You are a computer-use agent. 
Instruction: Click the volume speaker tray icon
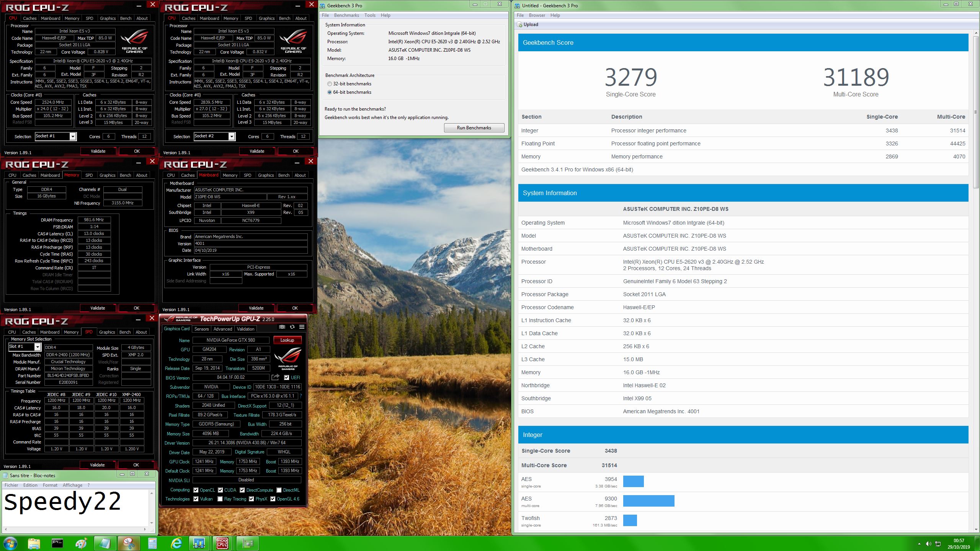[x=928, y=544]
